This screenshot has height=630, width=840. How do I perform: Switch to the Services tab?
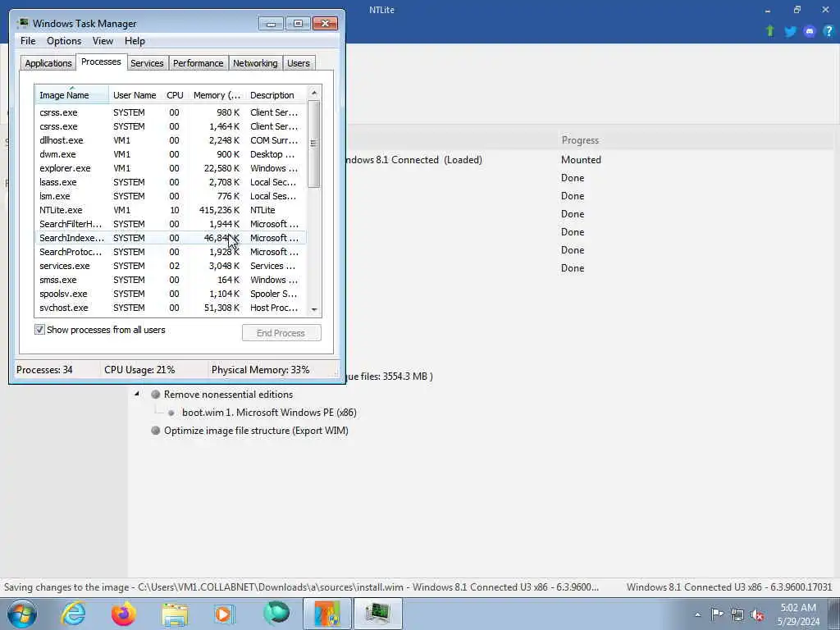147,63
